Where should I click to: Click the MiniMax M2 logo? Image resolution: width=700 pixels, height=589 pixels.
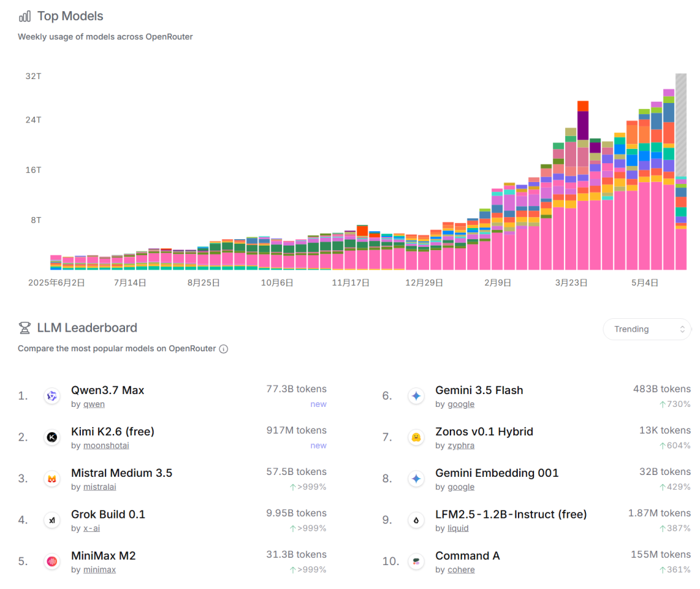52,561
